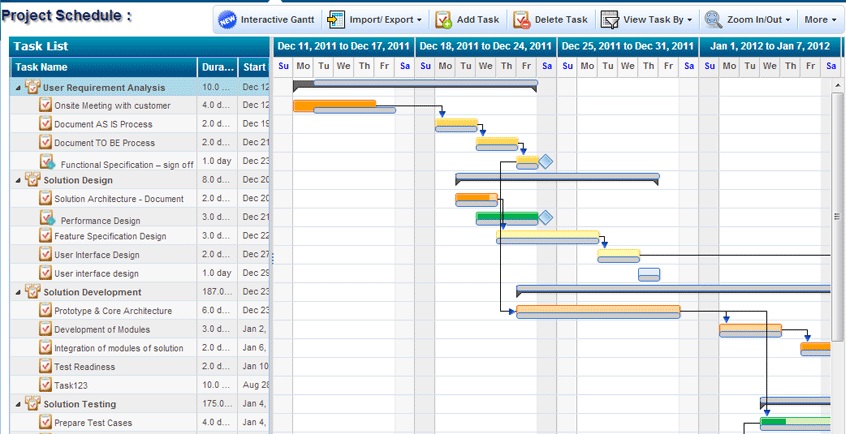Click the Interactive Gantt NEW icon
The image size is (846, 434).
[x=227, y=20]
